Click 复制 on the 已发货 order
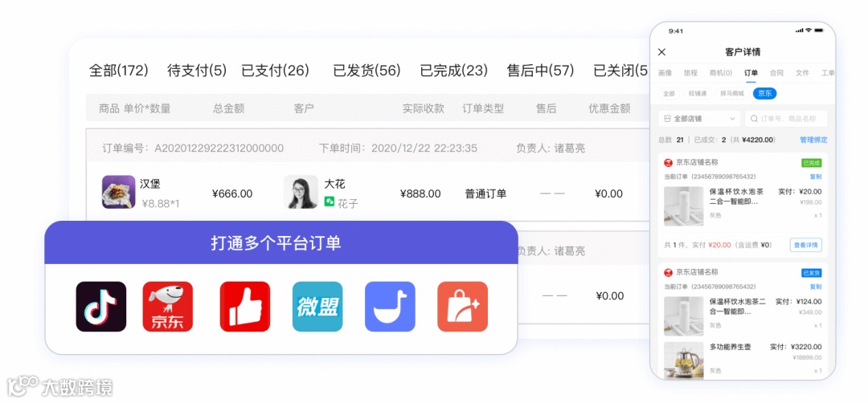The image size is (868, 403). pos(816,287)
